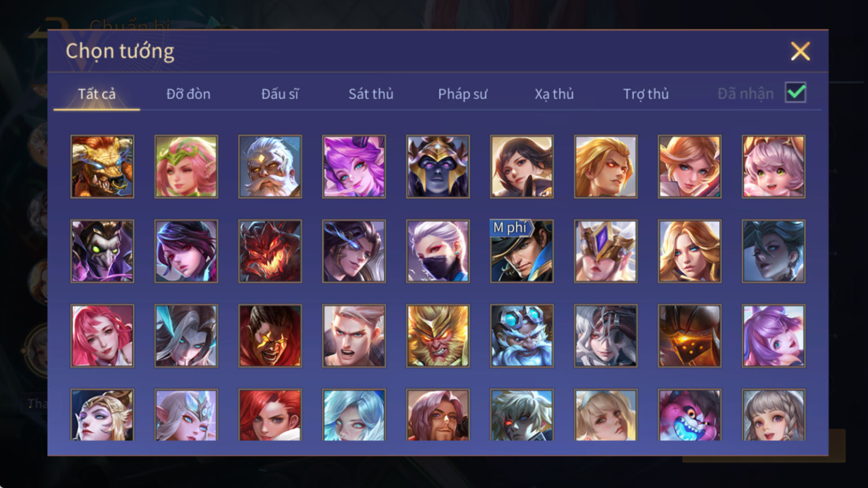Screen dimensions: 868x488
Task: Choose the white-bearded old man hero
Action: (270, 166)
